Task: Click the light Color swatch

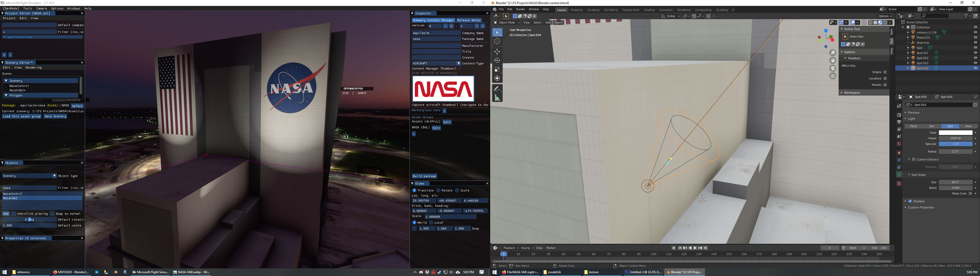Action: pyautogui.click(x=956, y=133)
